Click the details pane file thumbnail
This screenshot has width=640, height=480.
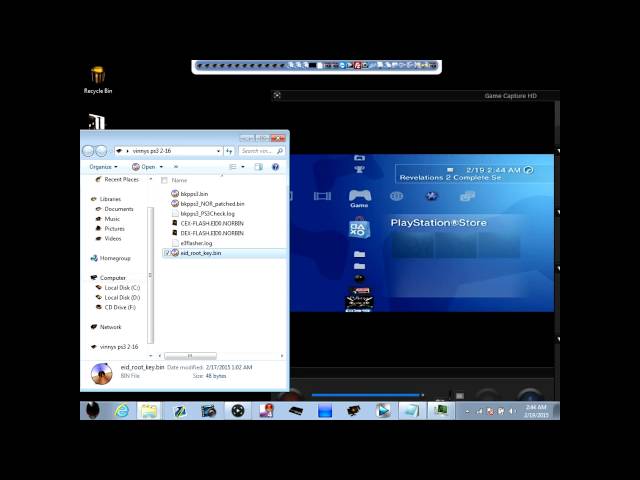[x=101, y=373]
